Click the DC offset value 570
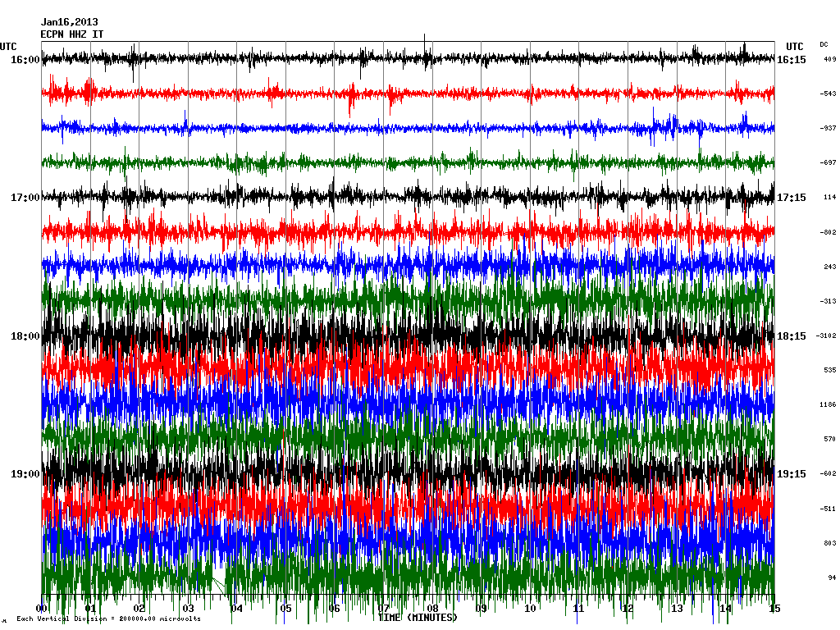The width and height of the screenshot is (840, 630). click(830, 439)
